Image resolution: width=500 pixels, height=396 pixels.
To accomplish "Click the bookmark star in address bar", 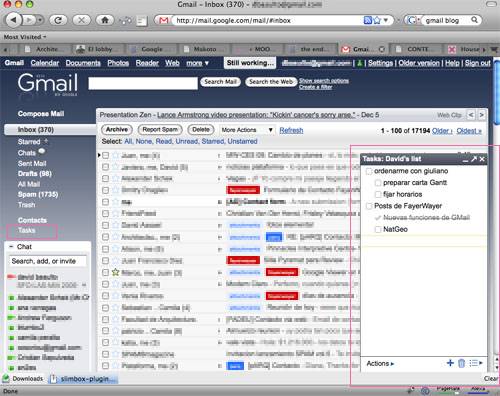I will 377,20.
